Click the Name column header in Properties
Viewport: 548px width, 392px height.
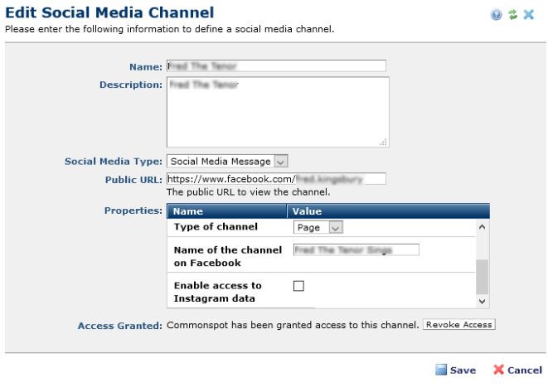[x=226, y=211]
